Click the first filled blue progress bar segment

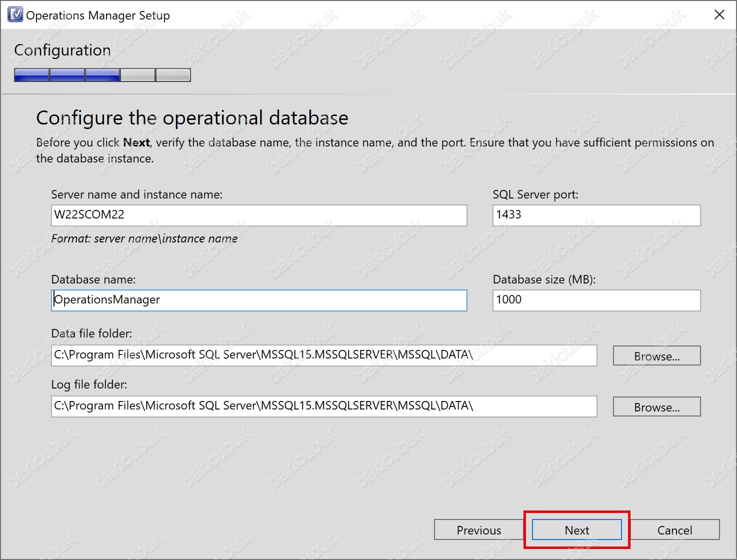point(32,75)
